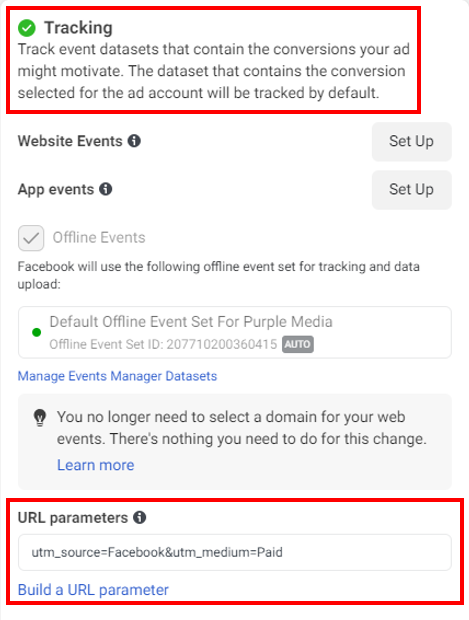
Task: Open the App events info tooltip icon
Action: (x=106, y=189)
